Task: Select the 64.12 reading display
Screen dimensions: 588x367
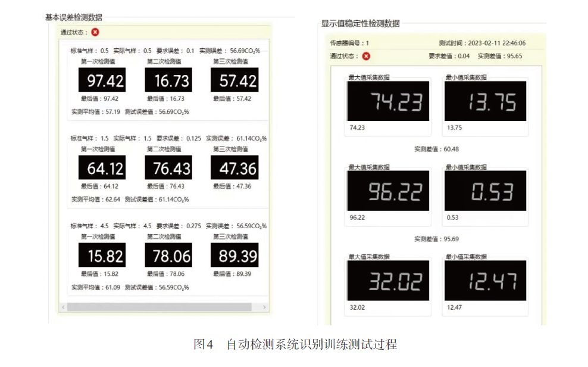Action: click(102, 168)
